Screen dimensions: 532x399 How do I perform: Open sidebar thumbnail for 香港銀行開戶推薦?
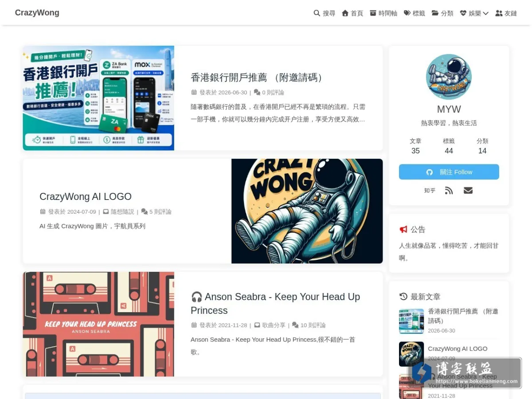(411, 321)
